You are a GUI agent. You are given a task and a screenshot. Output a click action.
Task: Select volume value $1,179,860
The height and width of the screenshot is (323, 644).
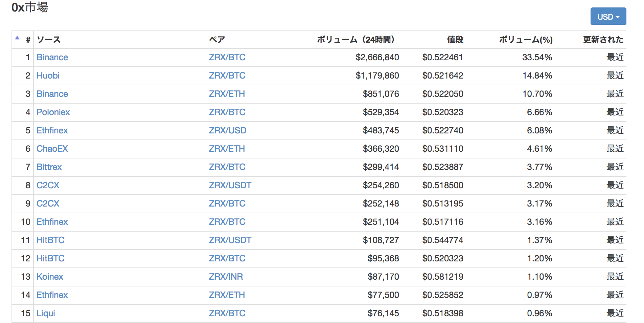(x=377, y=76)
